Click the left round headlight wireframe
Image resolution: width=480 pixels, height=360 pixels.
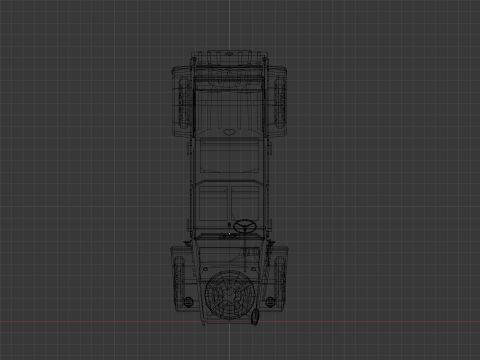188,302
